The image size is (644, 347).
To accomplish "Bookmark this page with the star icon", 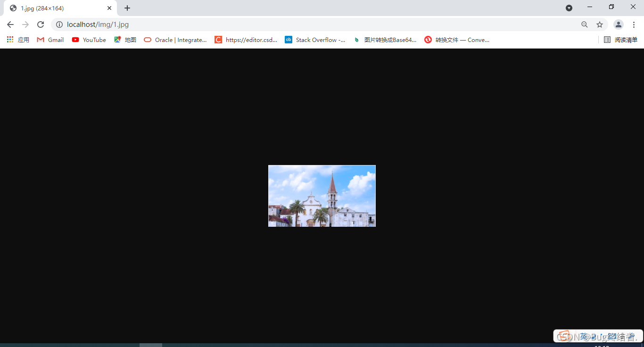I will click(x=600, y=25).
